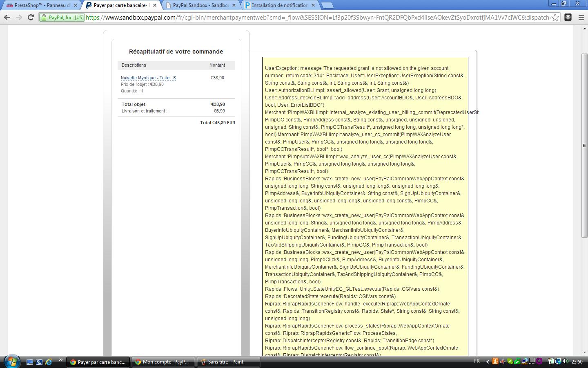
Task: Switch to the PrestaShop Panneau tab
Action: click(41, 5)
